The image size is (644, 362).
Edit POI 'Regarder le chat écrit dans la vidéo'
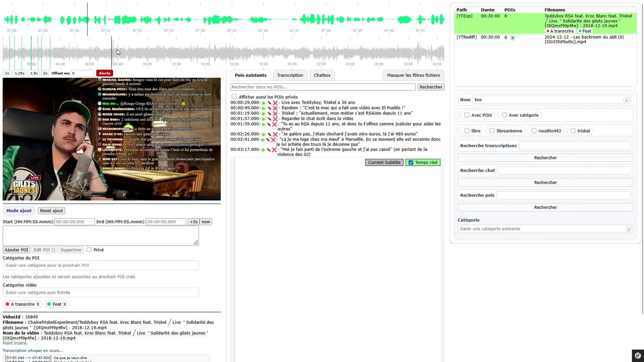pyautogui.click(x=270, y=119)
